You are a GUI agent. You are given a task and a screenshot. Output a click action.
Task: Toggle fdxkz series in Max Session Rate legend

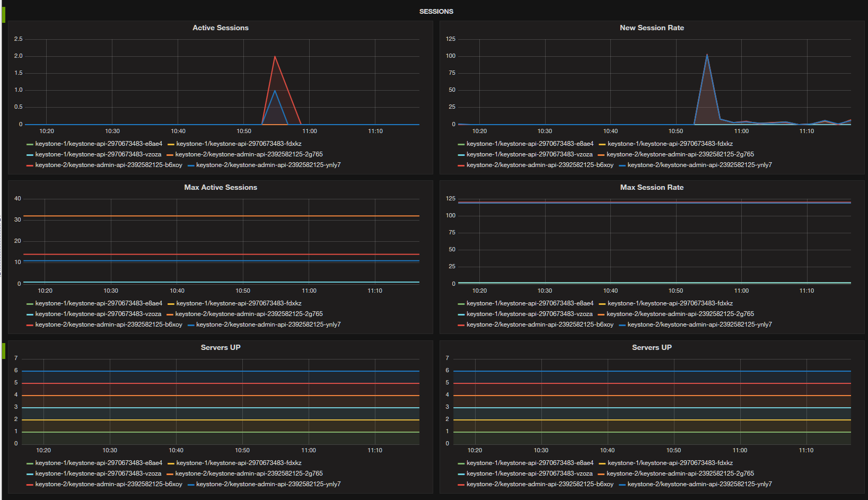(x=670, y=303)
